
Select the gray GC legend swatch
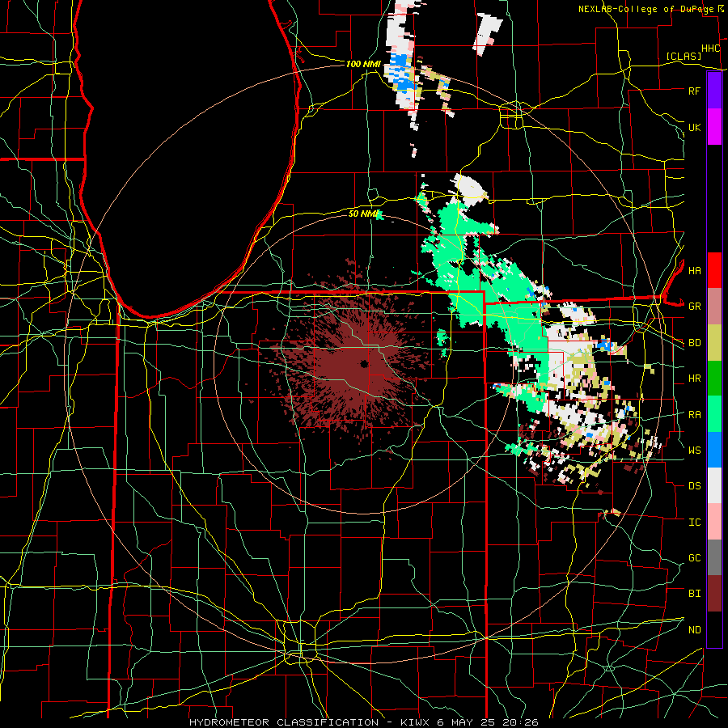(714, 557)
